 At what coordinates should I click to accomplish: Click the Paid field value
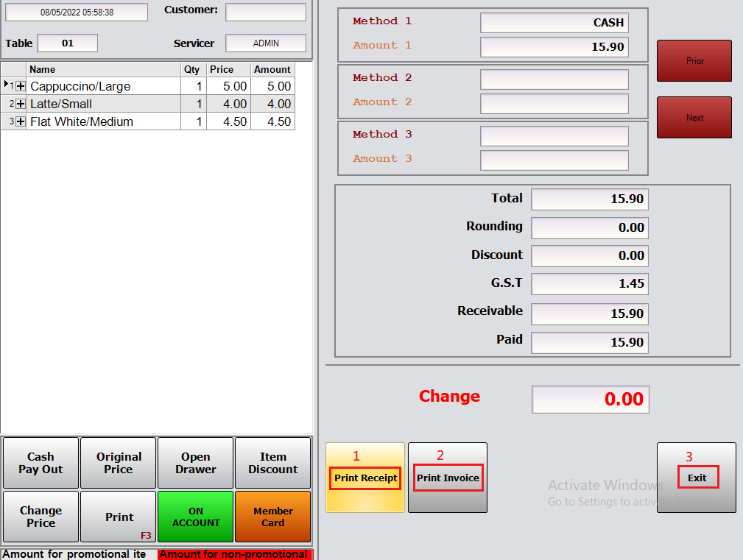pyautogui.click(x=590, y=342)
